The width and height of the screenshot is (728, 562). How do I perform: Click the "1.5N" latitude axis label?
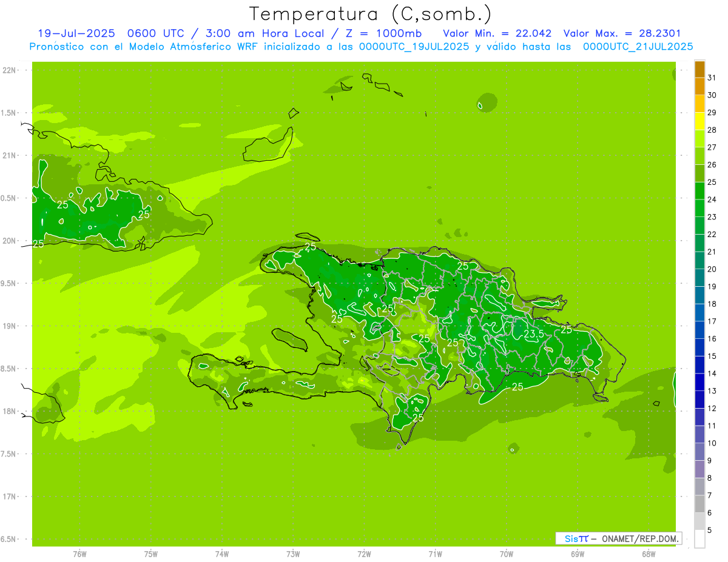pos(9,113)
